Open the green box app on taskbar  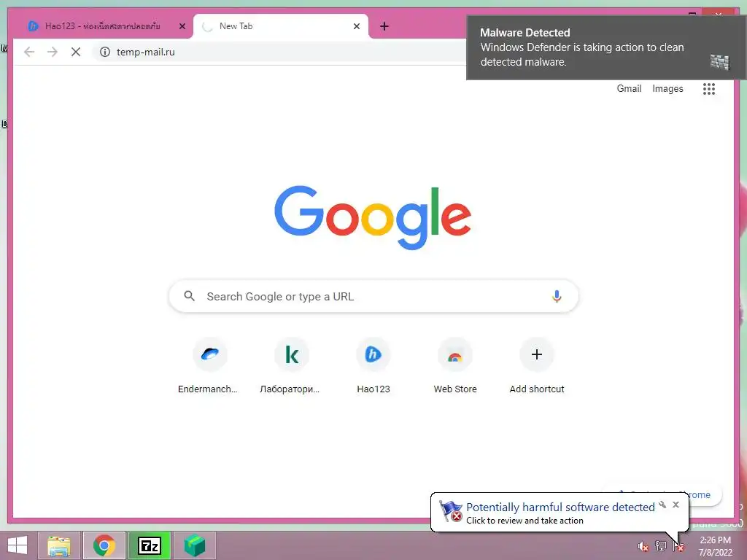195,545
